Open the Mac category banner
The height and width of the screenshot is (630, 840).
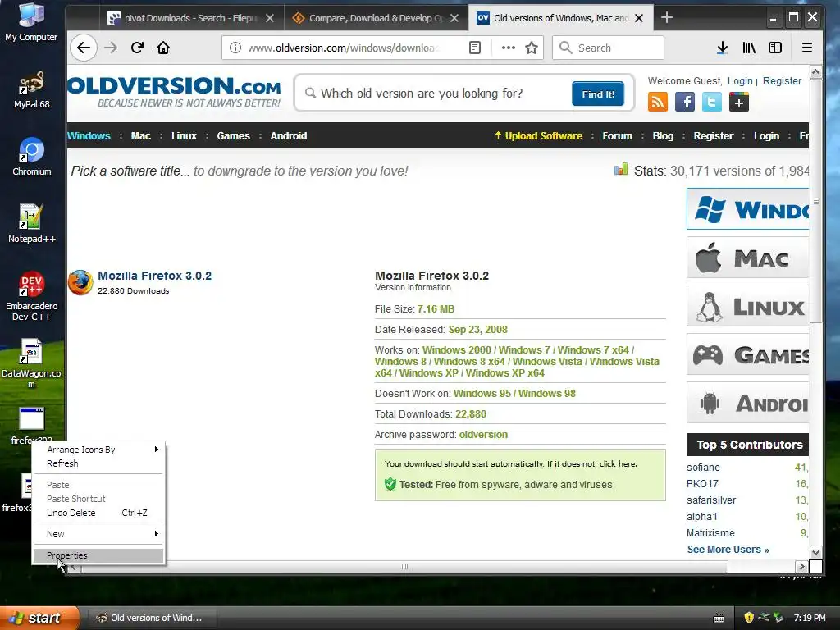click(748, 257)
